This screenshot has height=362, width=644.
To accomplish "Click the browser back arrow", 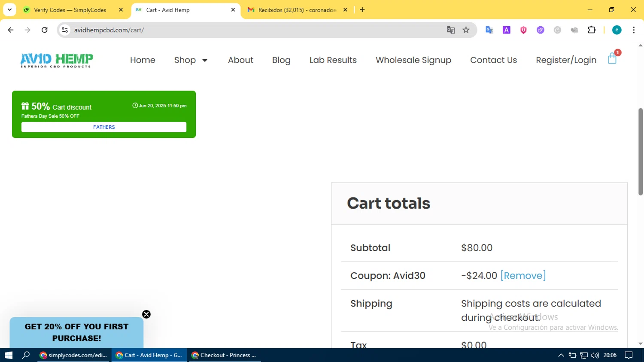I will pos(11,30).
